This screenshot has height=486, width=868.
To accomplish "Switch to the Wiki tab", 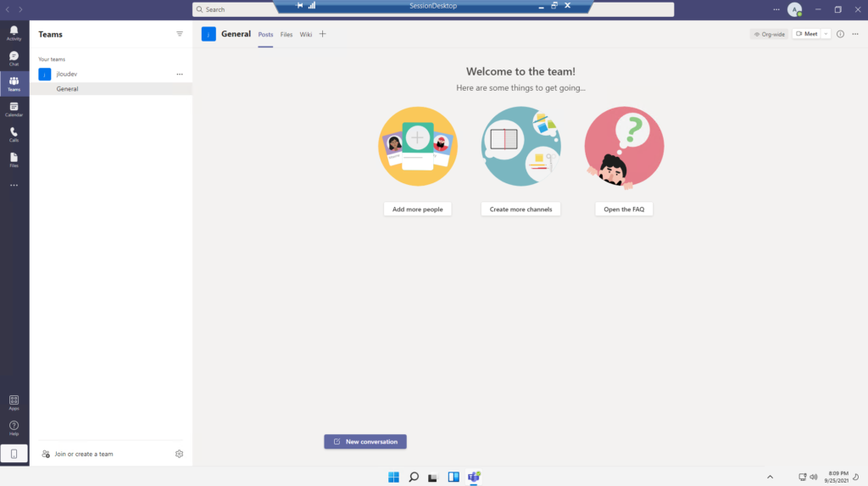I will [306, 35].
